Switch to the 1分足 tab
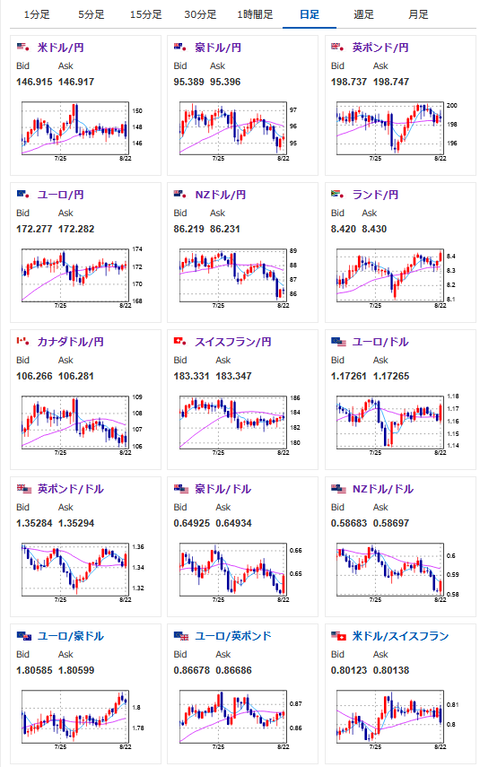Viewport: 480px width, 767px height. (37, 15)
